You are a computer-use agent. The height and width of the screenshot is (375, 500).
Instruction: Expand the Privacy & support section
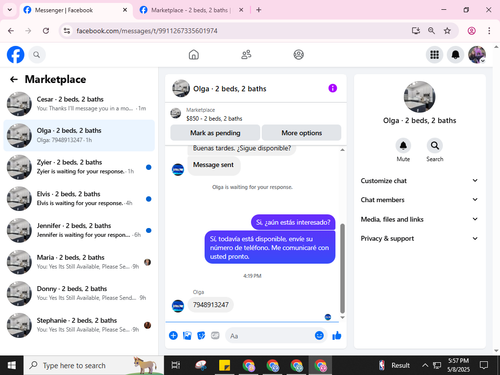419,238
